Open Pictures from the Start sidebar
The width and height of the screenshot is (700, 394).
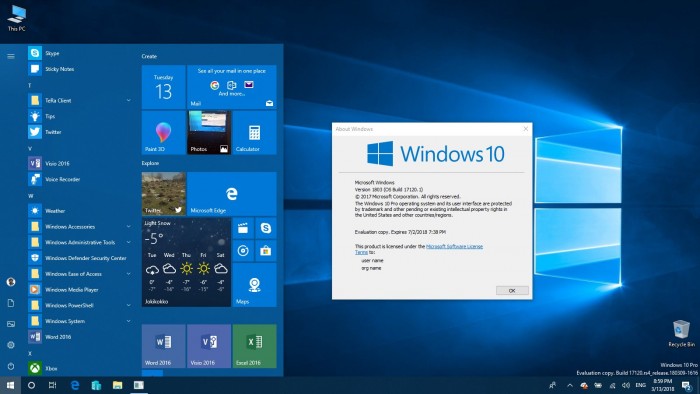(x=11, y=324)
